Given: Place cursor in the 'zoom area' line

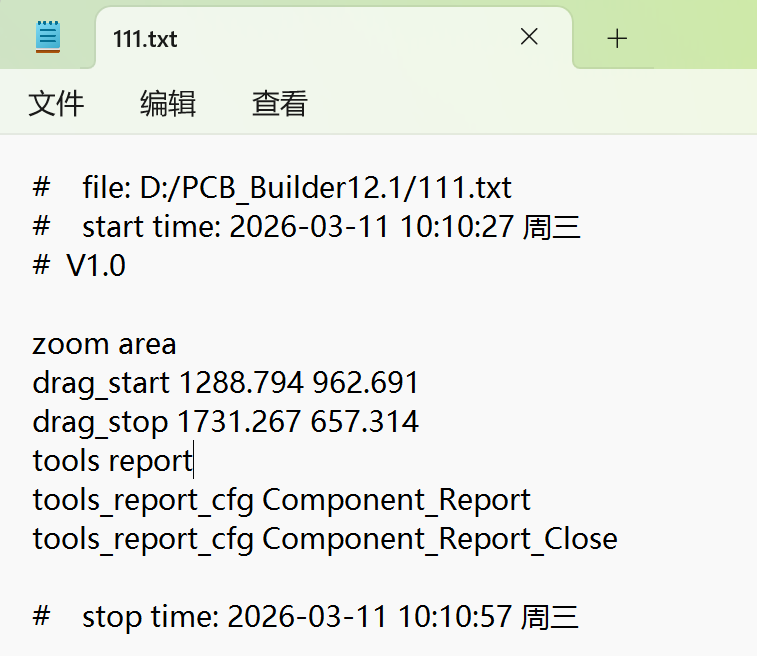Looking at the screenshot, I should pyautogui.click(x=104, y=344).
